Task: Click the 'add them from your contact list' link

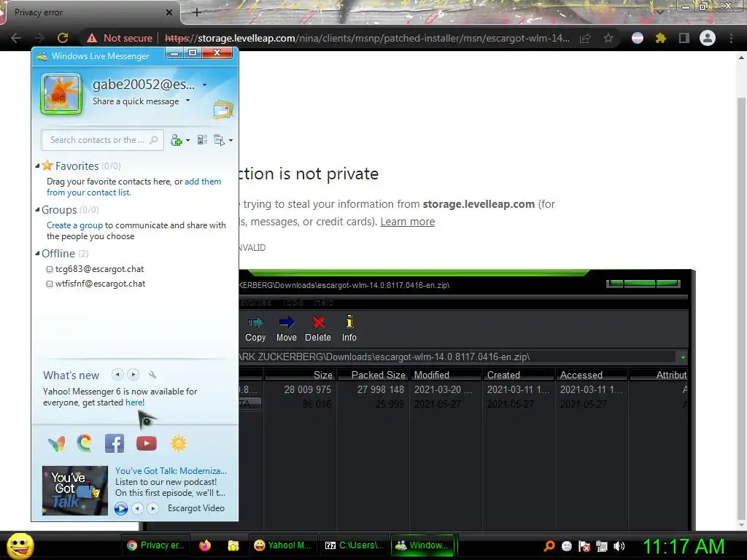Action: point(134,187)
